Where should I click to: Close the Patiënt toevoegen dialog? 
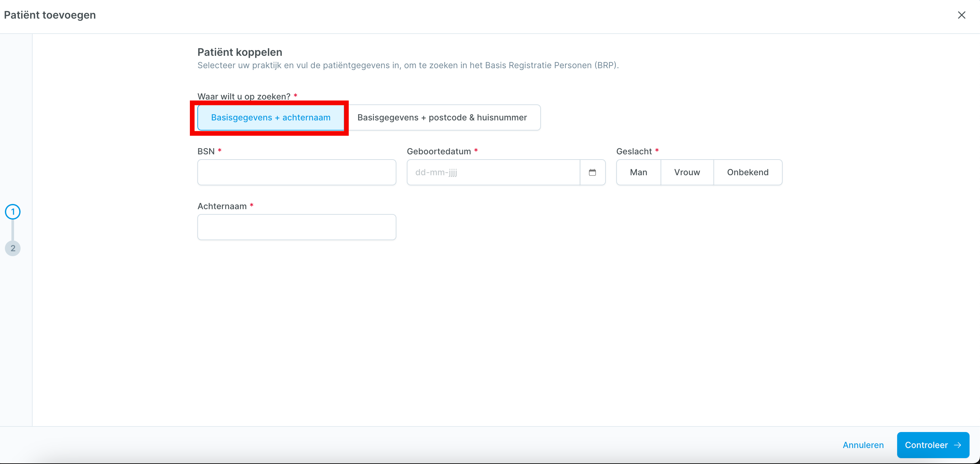[x=961, y=15]
